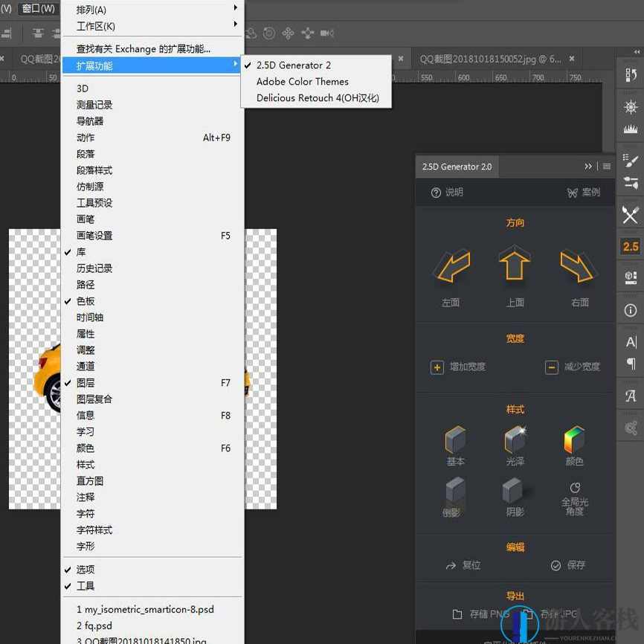Collapse the 2.5D Generator panel with double arrows
Viewport: 644px width, 644px height.
click(588, 167)
